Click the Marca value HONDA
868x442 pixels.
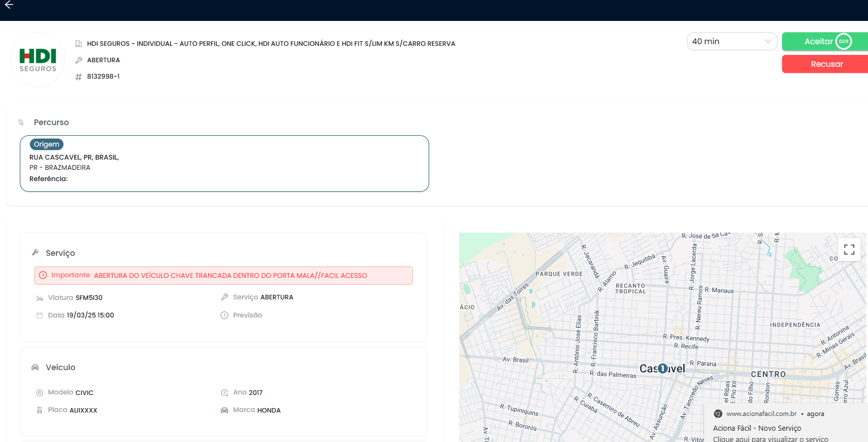click(x=269, y=410)
